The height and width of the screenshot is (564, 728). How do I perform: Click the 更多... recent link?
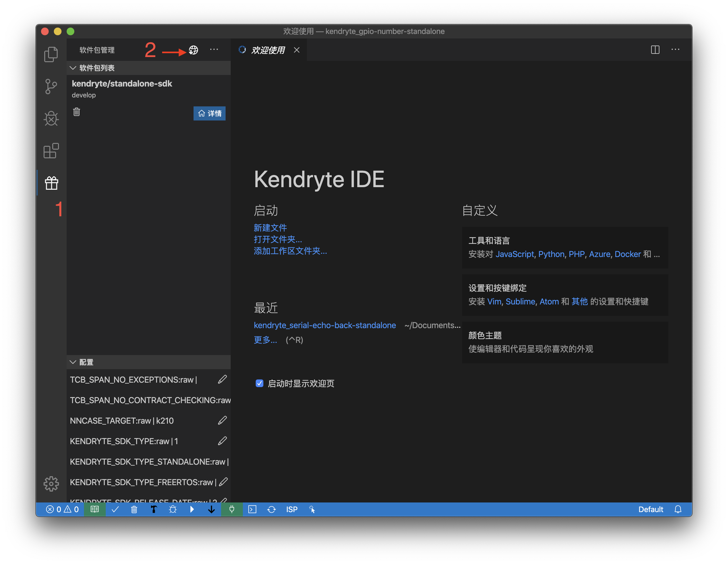pyautogui.click(x=265, y=340)
